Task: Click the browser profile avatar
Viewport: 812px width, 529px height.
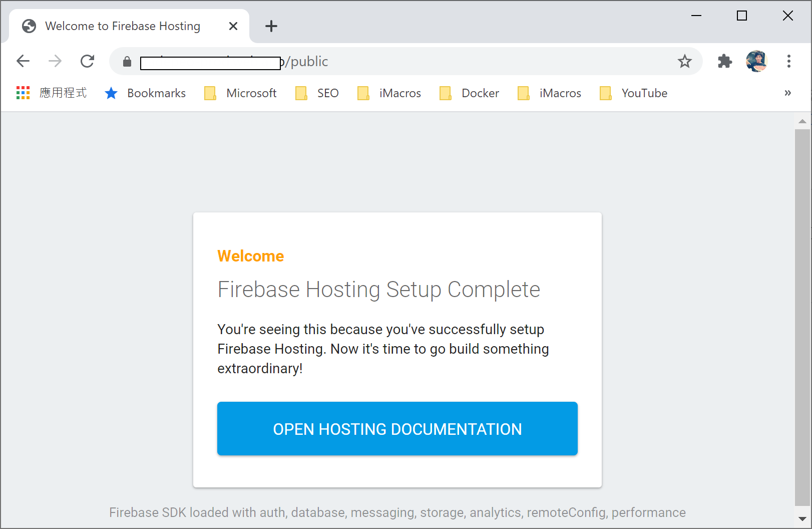Action: (756, 61)
